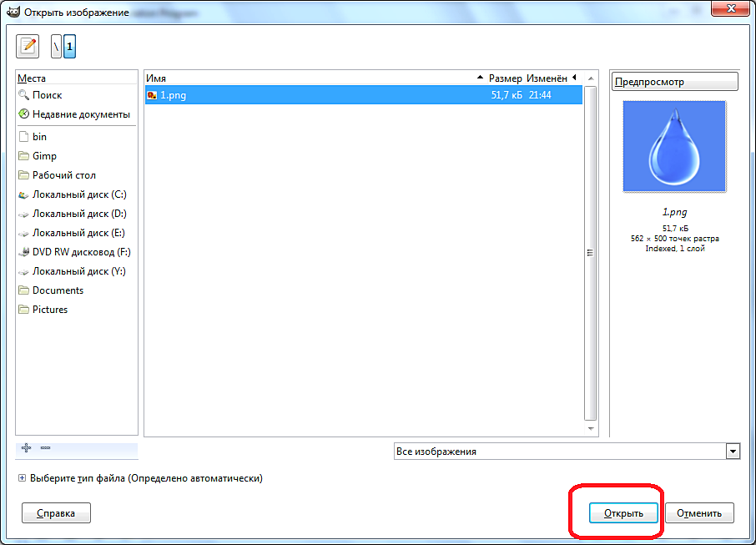Select Локальный диск (C:)
This screenshot has height=545, width=756.
(77, 194)
